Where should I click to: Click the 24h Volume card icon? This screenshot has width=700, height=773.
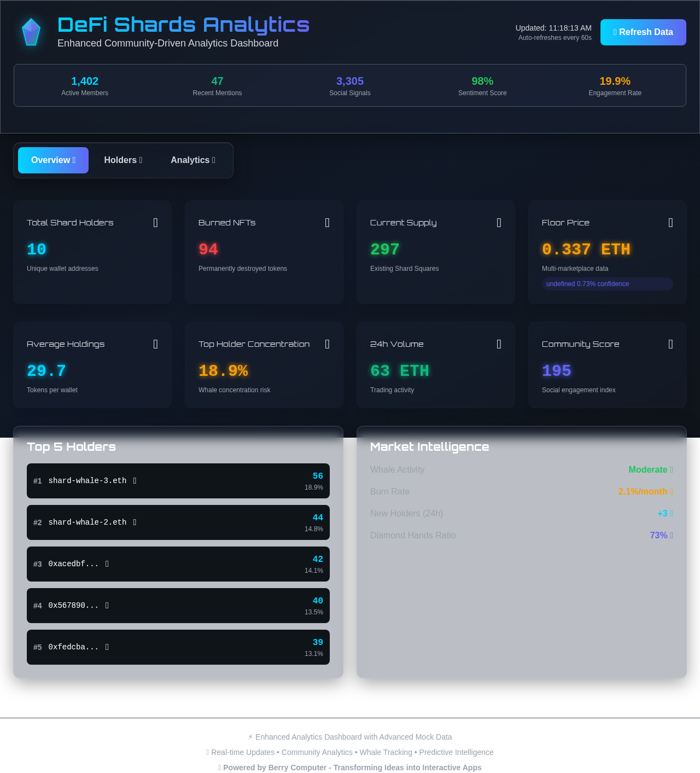[498, 344]
